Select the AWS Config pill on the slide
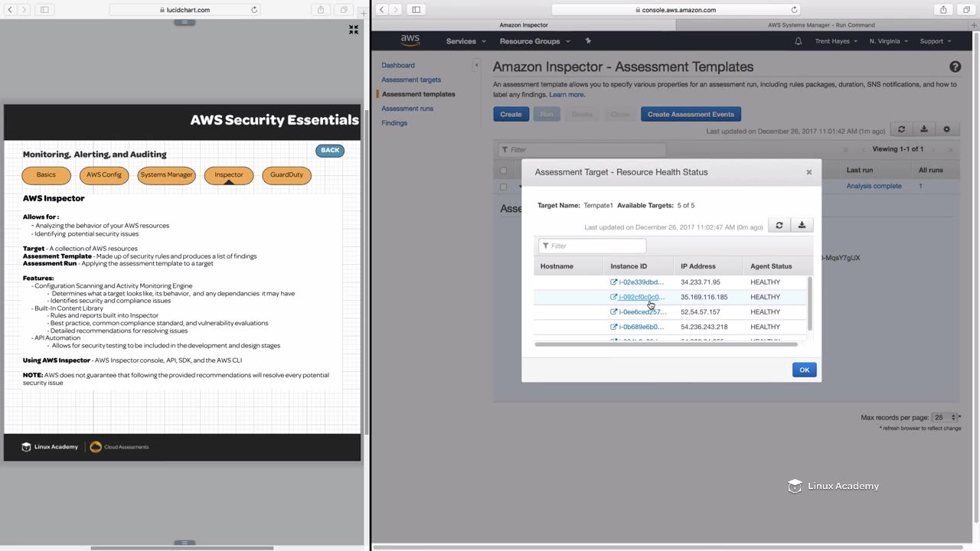980x551 pixels. 104,175
